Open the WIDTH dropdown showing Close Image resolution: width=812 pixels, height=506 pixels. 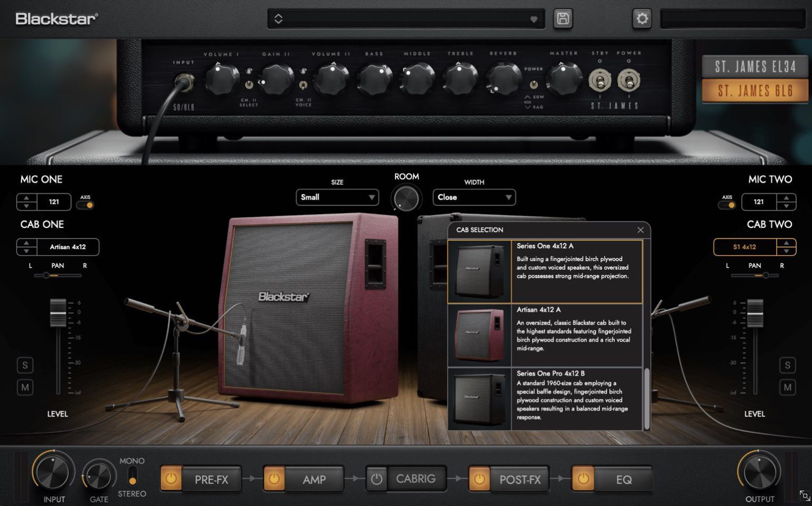click(x=474, y=197)
